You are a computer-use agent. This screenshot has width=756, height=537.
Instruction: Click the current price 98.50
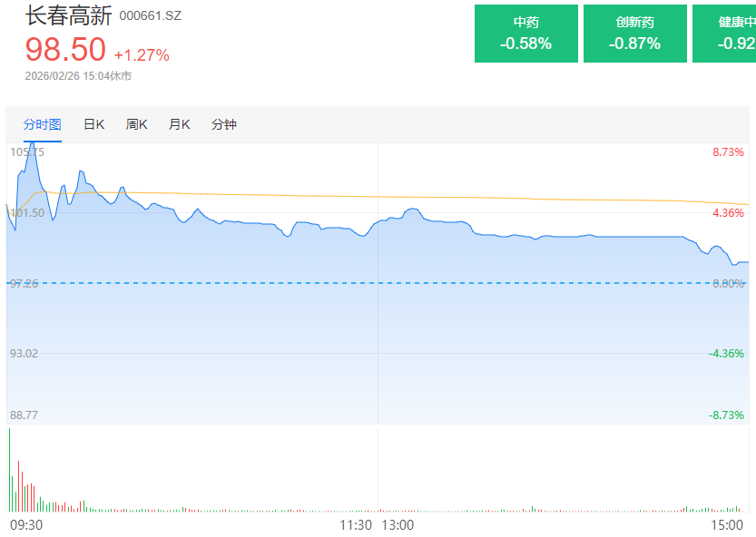[x=65, y=50]
